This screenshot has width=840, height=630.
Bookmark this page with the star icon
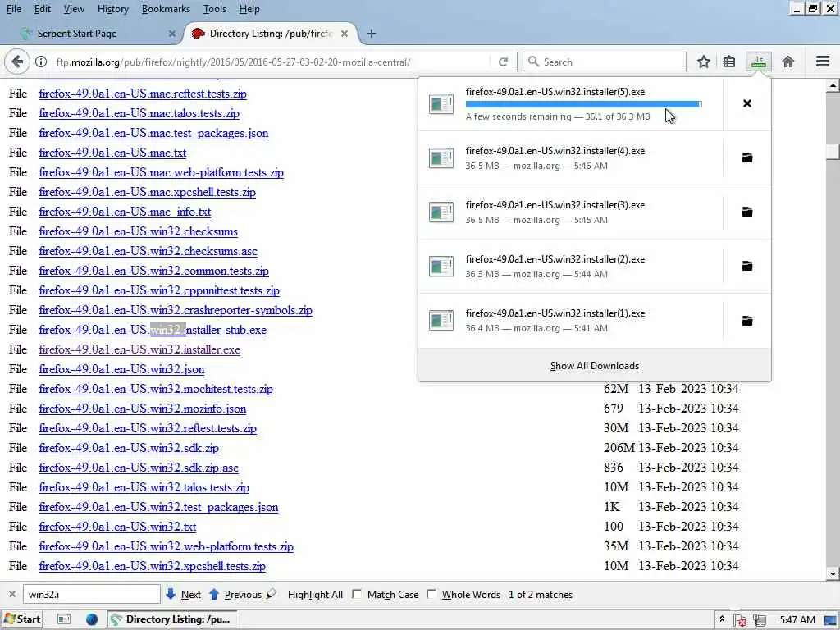(703, 62)
